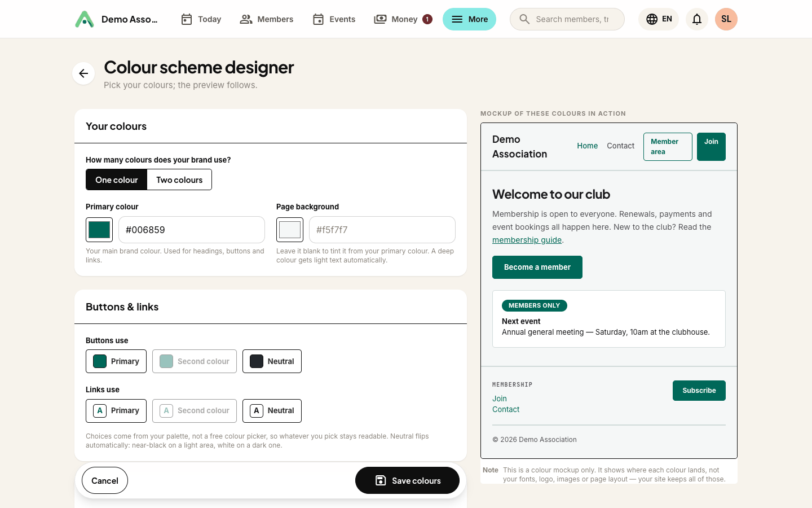The height and width of the screenshot is (508, 812).
Task: Click Become a member in mockup
Action: coord(537,267)
